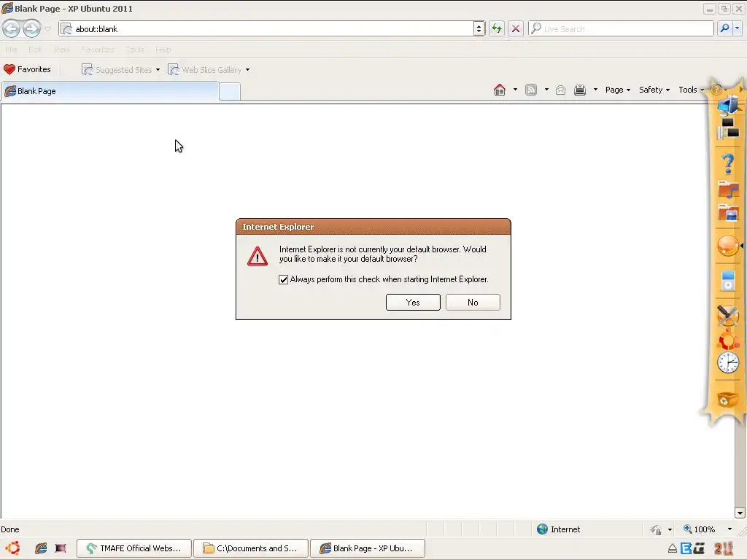
Task: Click the protected mode lock icon in status bar
Action: tap(656, 529)
